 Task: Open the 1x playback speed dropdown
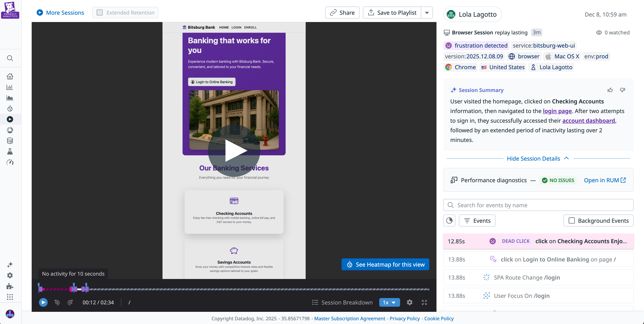pyautogui.click(x=389, y=302)
